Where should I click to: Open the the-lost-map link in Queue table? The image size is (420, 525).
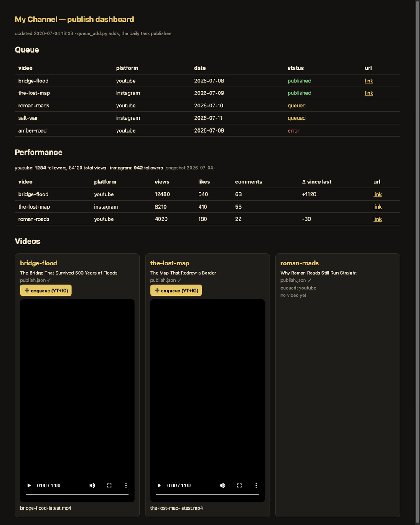pos(369,93)
